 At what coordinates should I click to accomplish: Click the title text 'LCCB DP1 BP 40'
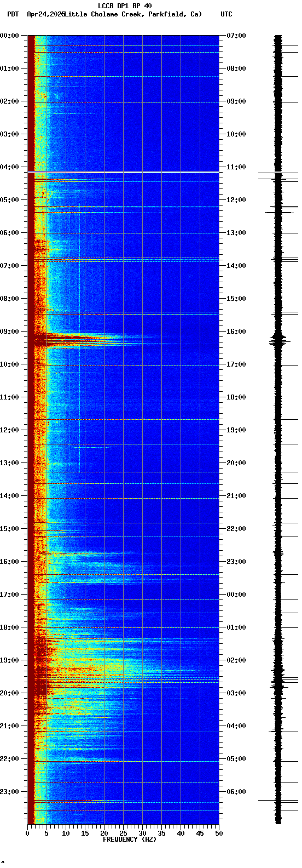[x=125, y=6]
